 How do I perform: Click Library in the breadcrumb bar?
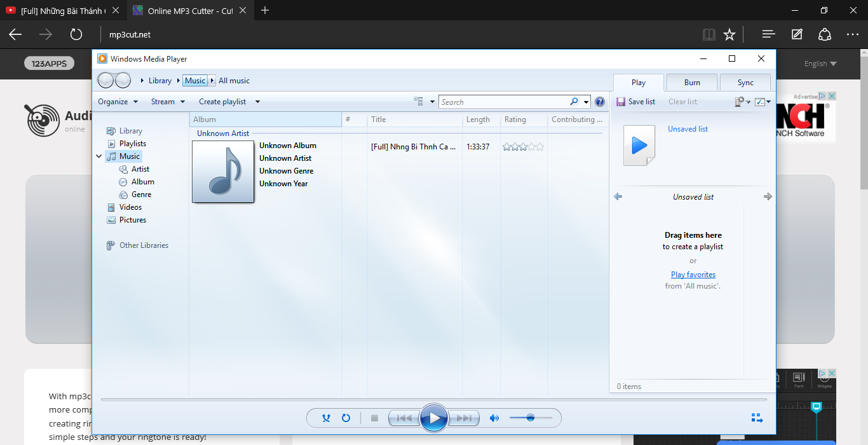point(160,81)
